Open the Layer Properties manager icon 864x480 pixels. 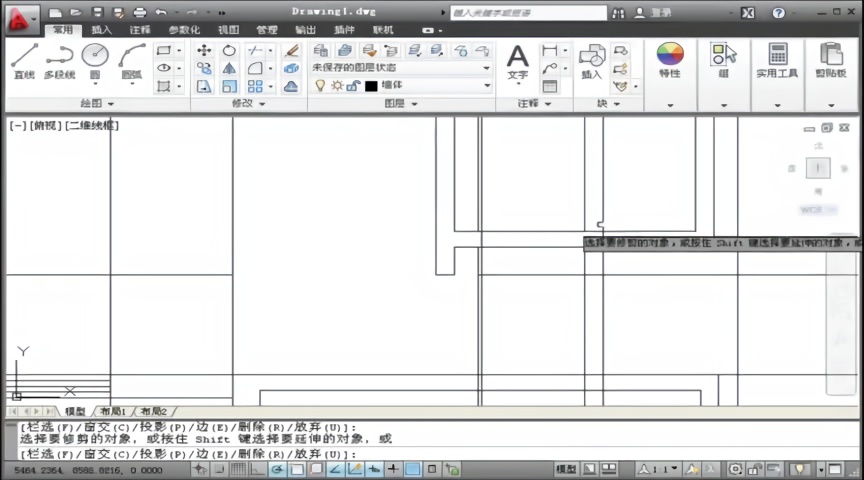pyautogui.click(x=321, y=51)
